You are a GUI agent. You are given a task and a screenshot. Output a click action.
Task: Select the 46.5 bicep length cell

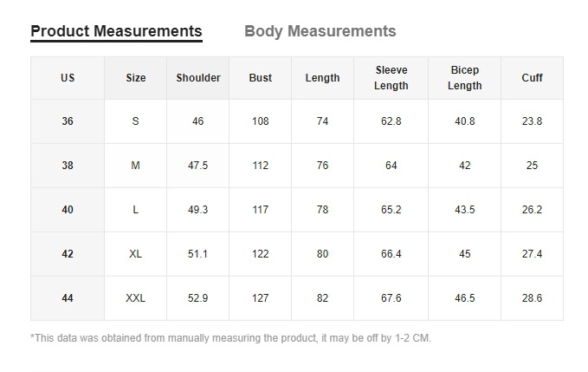pos(465,298)
